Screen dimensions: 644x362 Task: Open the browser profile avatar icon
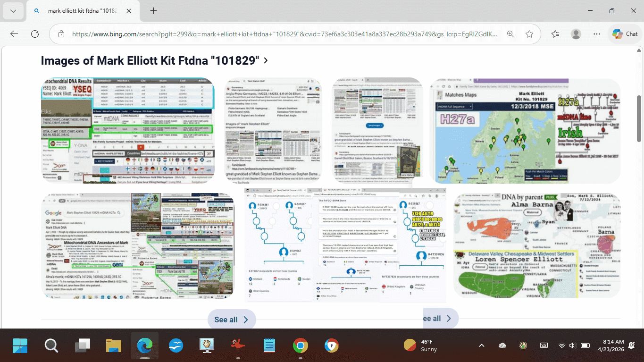(576, 34)
